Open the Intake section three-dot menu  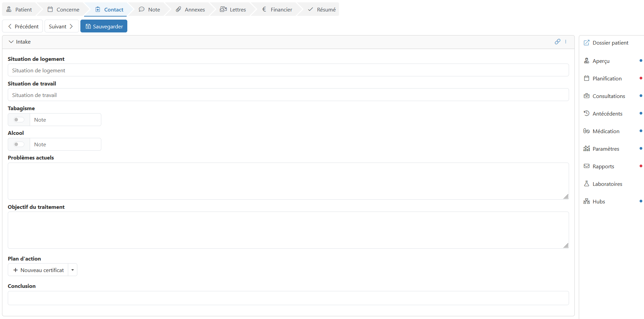(x=566, y=42)
